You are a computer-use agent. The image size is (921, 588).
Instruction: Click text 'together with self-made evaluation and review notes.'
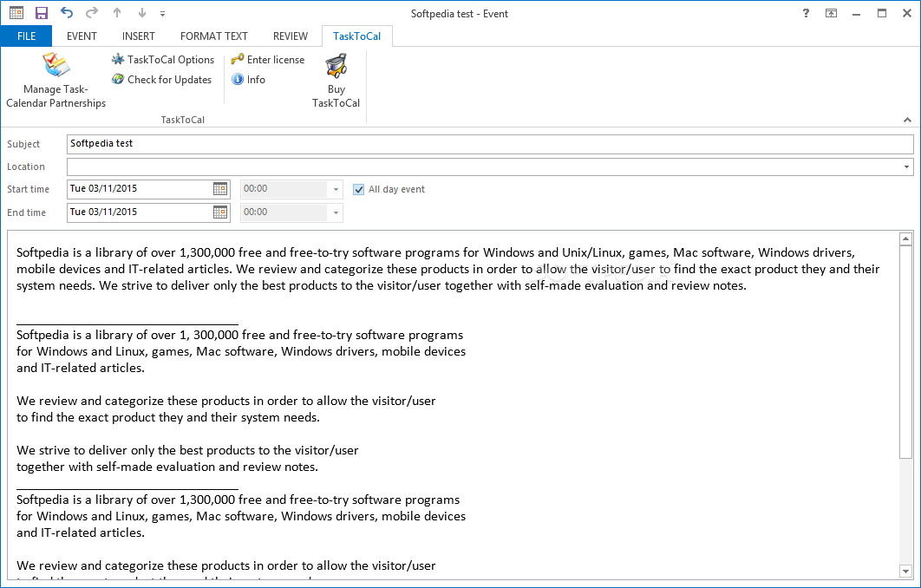pos(167,467)
